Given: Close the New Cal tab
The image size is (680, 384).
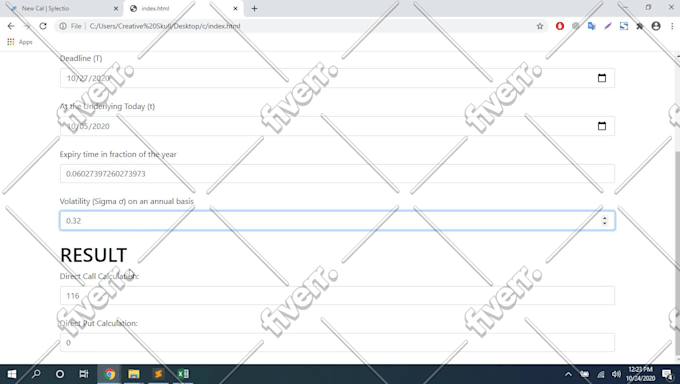Looking at the screenshot, I should (116, 9).
